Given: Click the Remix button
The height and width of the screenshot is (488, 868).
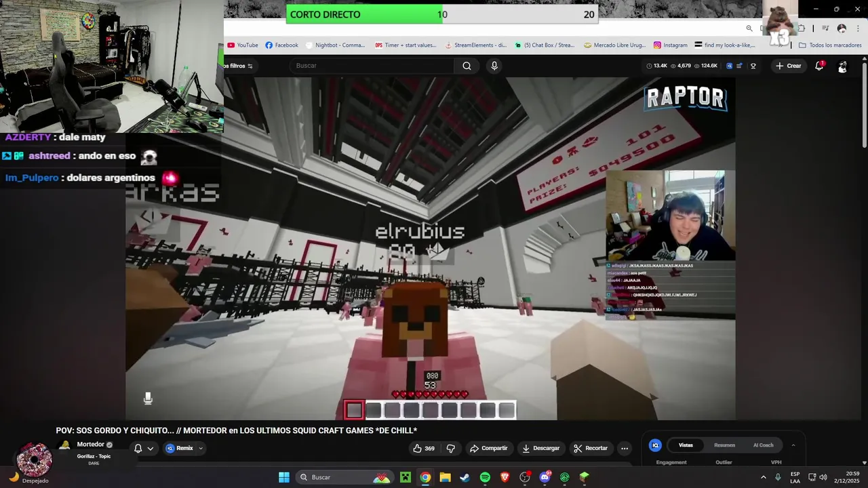Looking at the screenshot, I should [180, 448].
